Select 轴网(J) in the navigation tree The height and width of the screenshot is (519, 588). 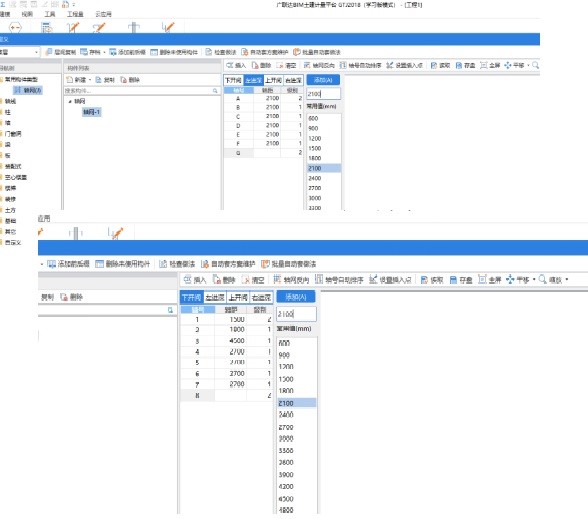tap(28, 90)
